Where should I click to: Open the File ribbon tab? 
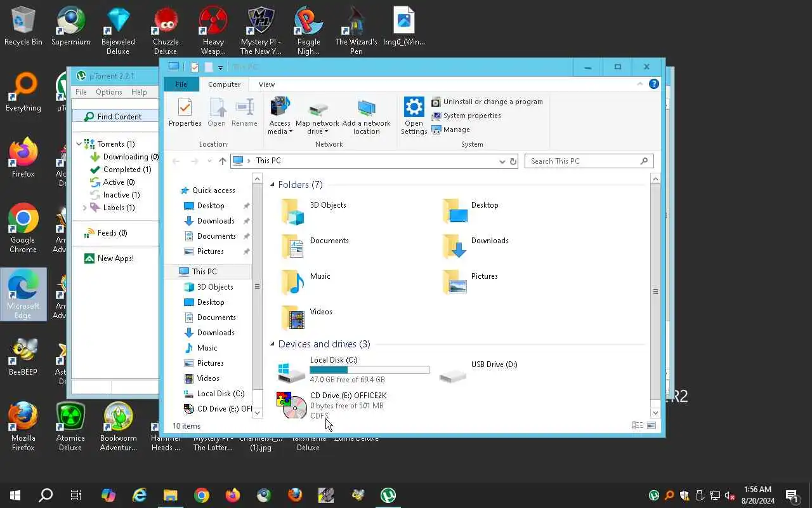[181, 84]
